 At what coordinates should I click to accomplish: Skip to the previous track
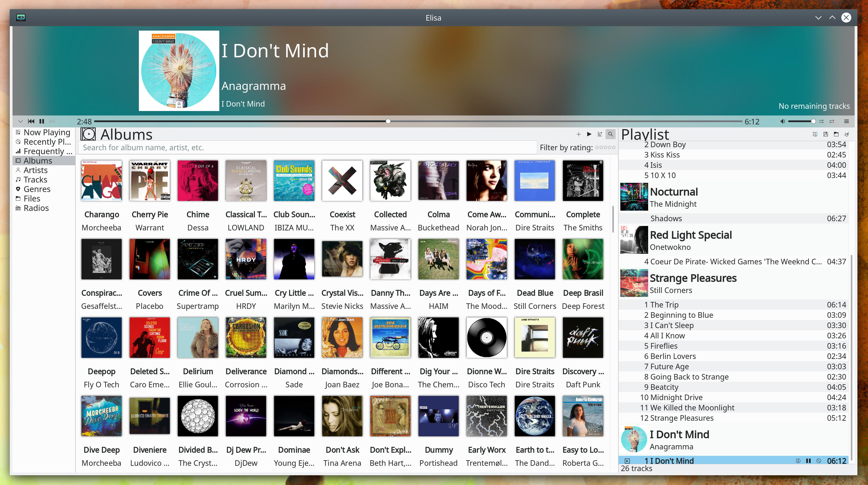(31, 121)
